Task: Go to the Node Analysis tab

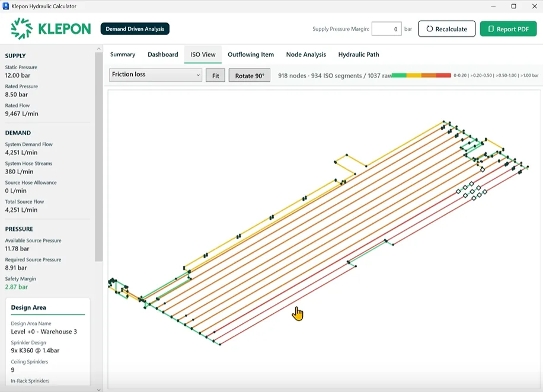Action: tap(306, 54)
